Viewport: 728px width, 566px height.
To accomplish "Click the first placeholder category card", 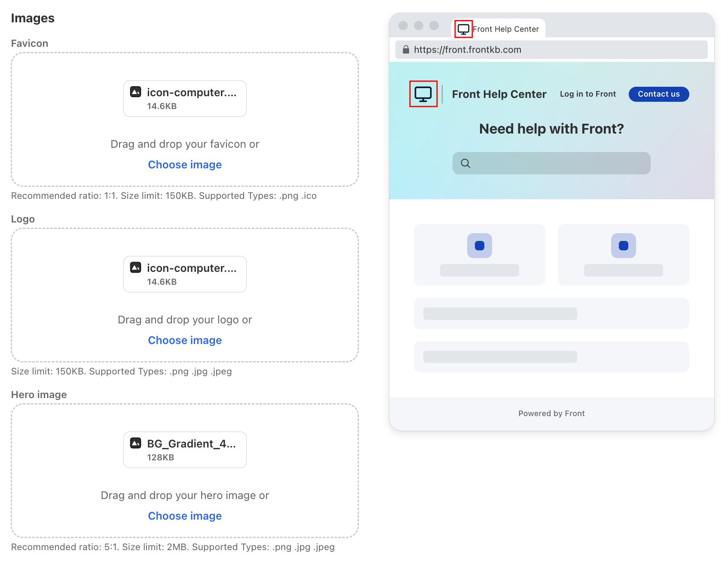I will (x=480, y=255).
